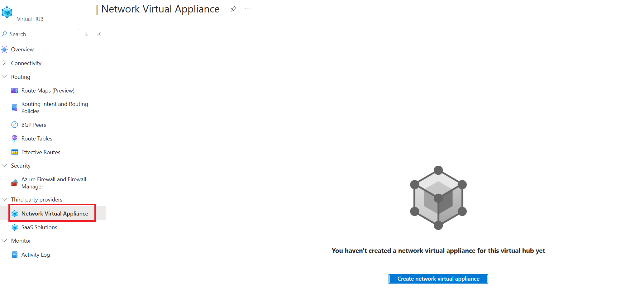This screenshot has width=644, height=299.
Task: Open the more options ellipsis menu
Action: pyautogui.click(x=247, y=9)
